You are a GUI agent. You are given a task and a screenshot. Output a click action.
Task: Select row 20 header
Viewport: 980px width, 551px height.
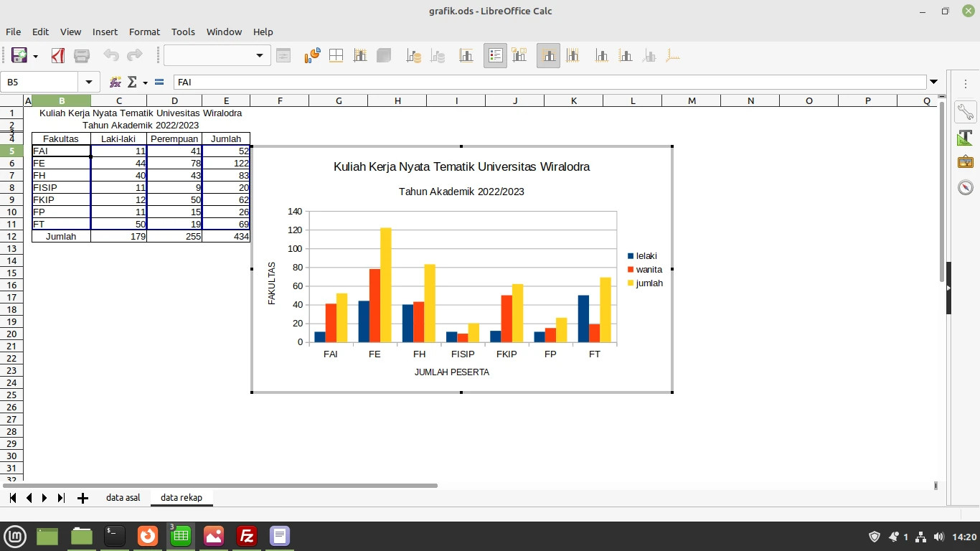coord(11,334)
